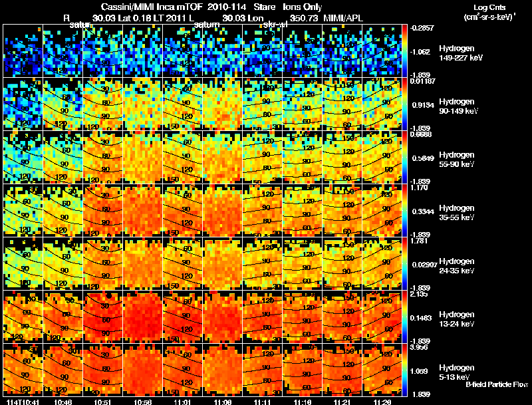Select the '0.9134' colorbar value
This screenshot has width=532, height=405.
(423, 105)
